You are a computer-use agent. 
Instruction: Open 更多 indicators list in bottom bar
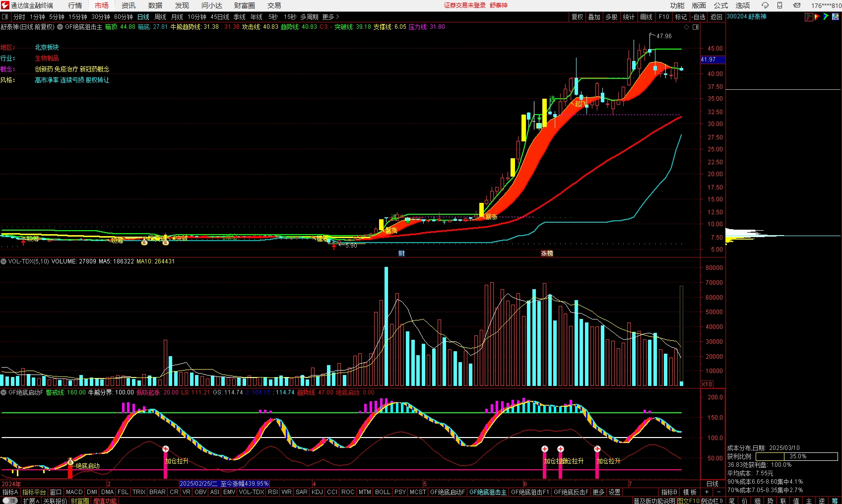[599, 492]
